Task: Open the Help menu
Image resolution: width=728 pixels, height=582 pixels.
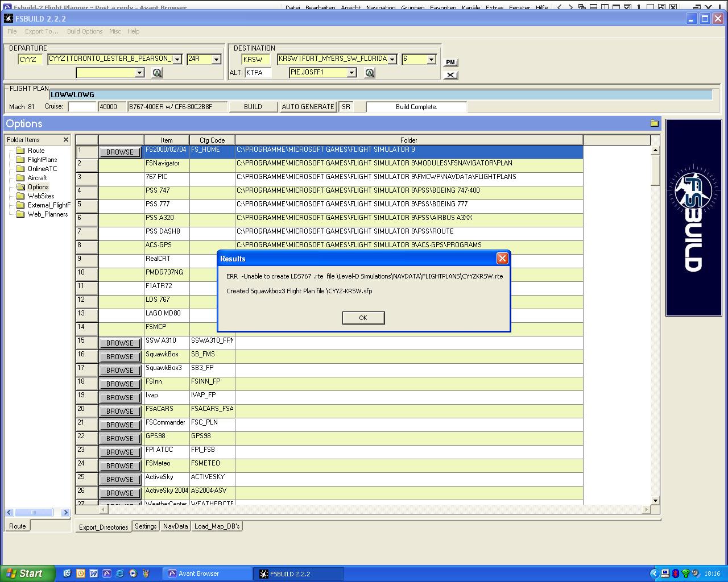Action: tap(134, 31)
